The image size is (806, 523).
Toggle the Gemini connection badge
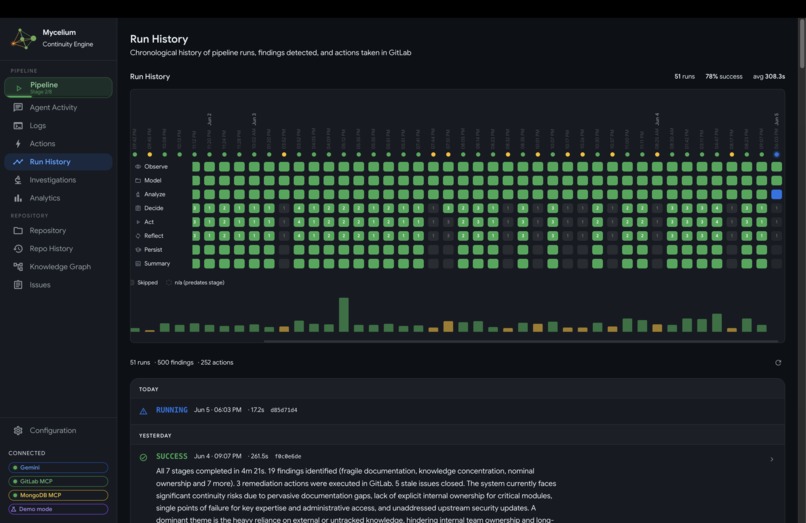pyautogui.click(x=58, y=467)
